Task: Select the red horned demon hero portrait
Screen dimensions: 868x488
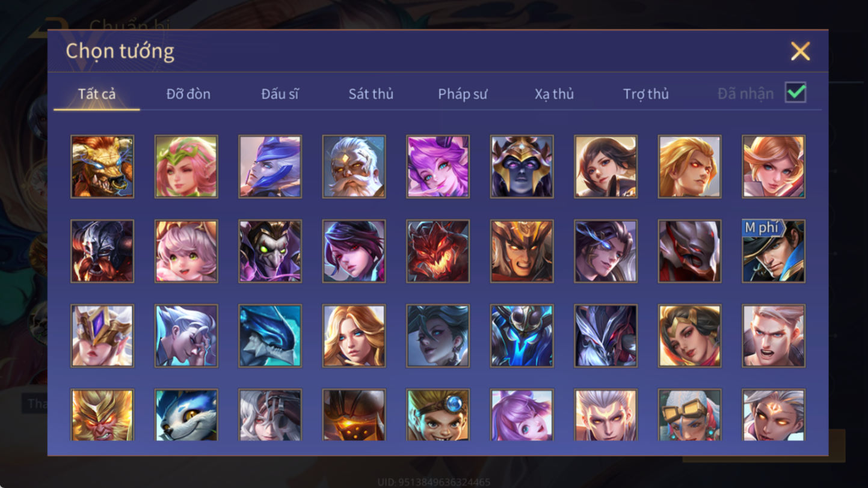Action: 438,251
